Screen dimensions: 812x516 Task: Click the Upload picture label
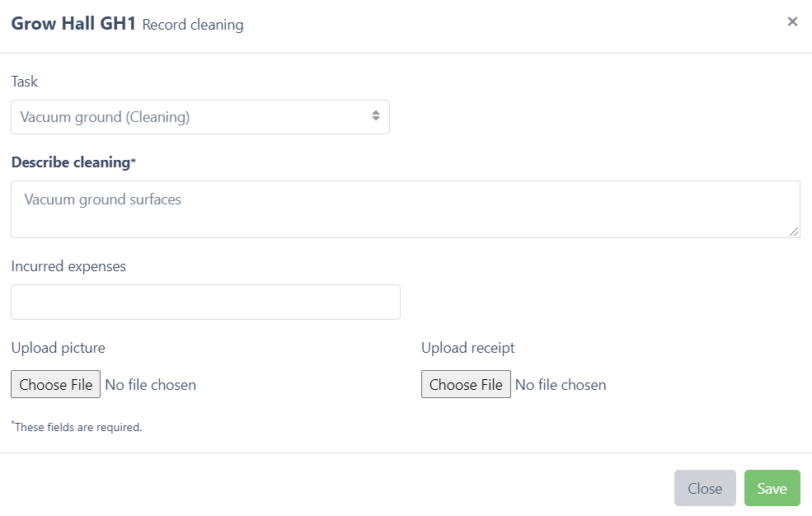(59, 348)
